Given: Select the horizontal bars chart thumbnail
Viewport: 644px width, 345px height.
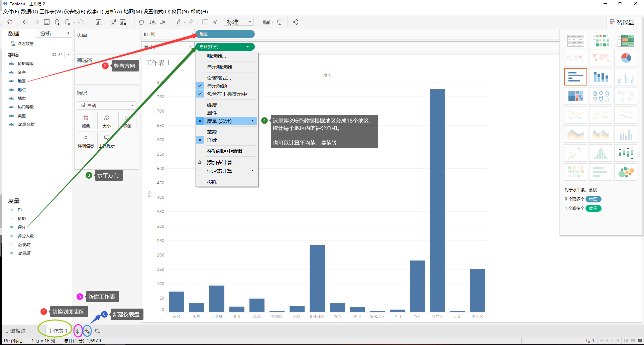Looking at the screenshot, I should tap(575, 77).
